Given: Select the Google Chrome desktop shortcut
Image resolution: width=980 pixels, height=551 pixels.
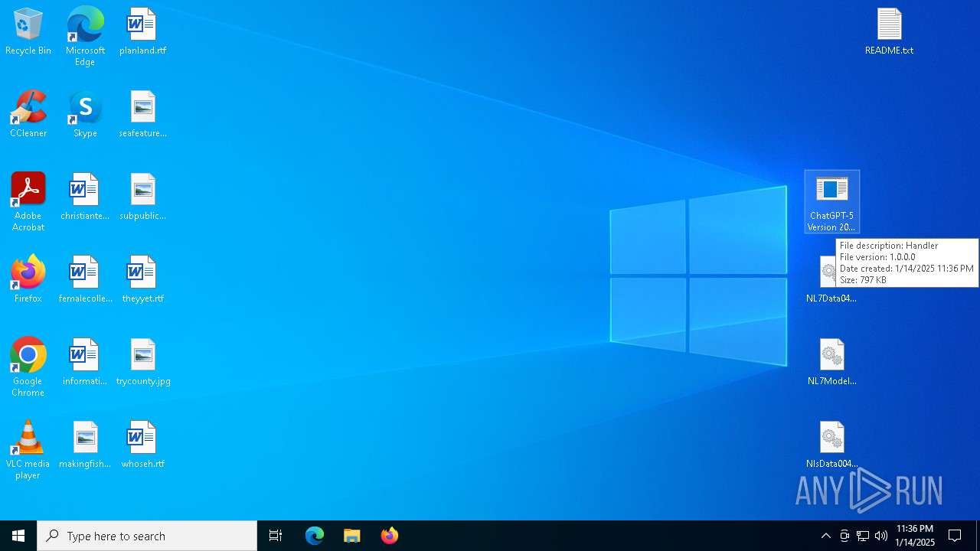Looking at the screenshot, I should [28, 368].
